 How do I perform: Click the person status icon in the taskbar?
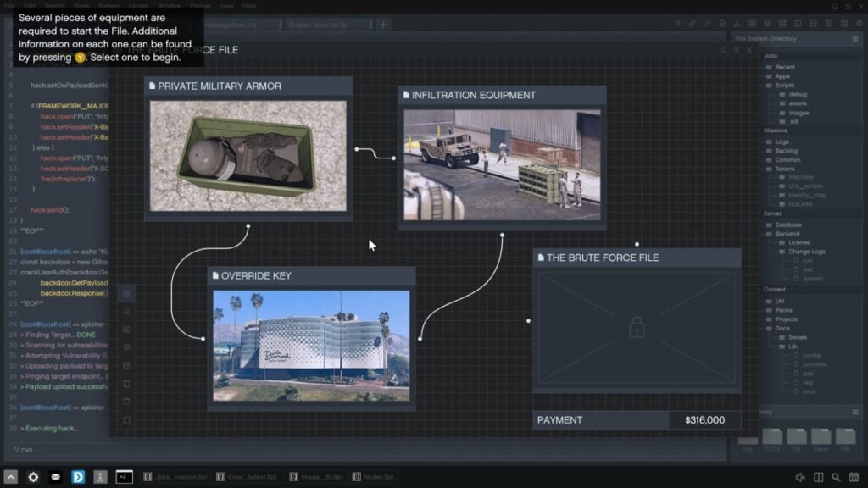pos(99,476)
